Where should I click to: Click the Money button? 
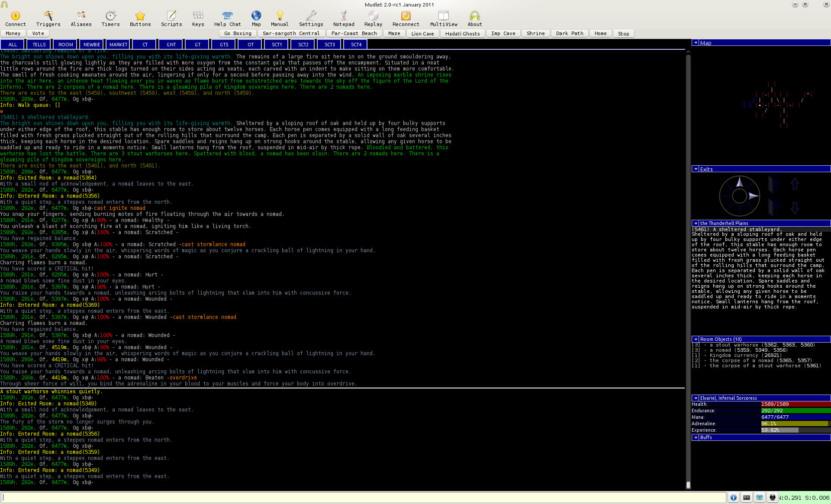click(13, 33)
